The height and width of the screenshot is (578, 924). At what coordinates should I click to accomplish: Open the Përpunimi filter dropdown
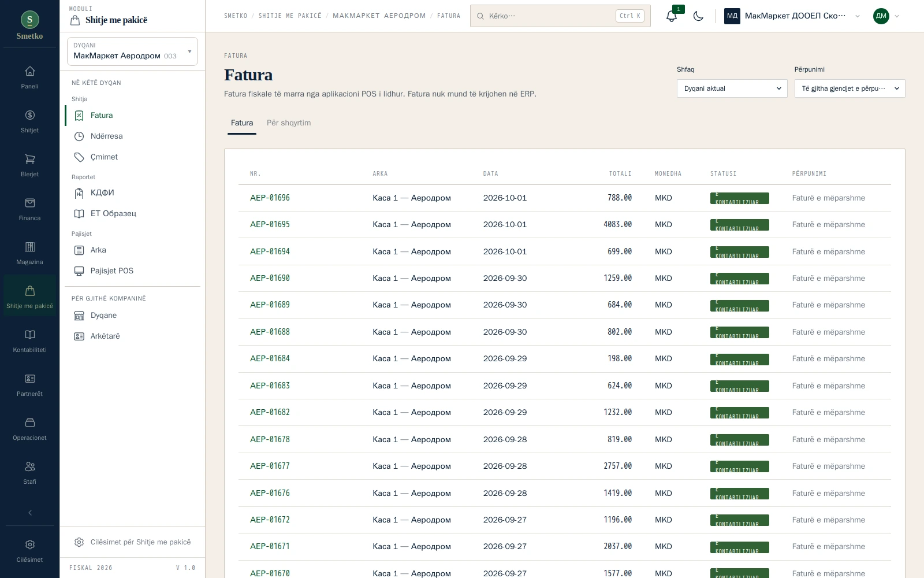pyautogui.click(x=850, y=88)
